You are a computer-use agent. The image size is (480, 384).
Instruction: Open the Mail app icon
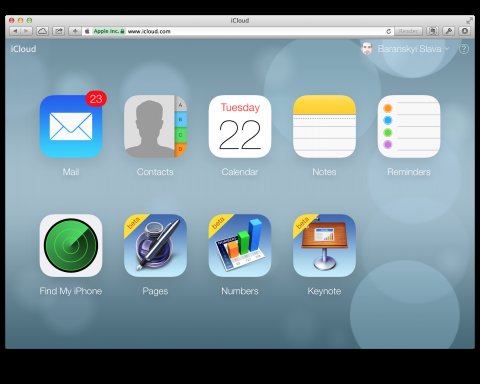click(x=71, y=126)
